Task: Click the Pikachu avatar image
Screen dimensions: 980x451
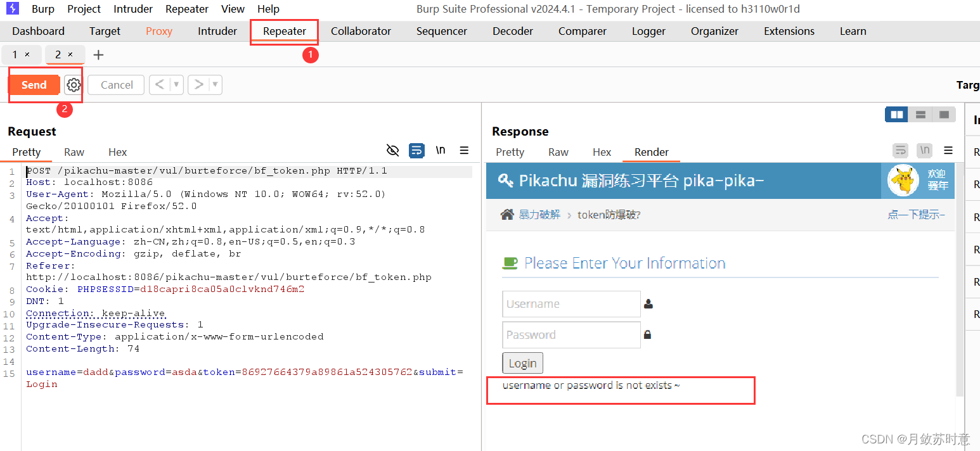Action: tap(903, 181)
